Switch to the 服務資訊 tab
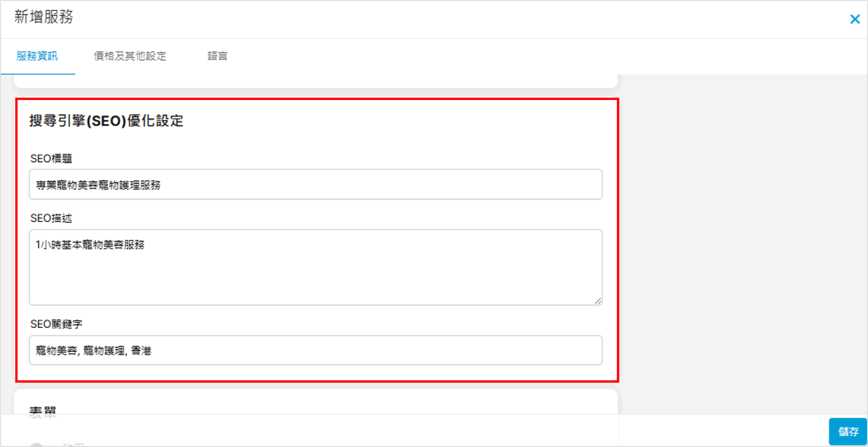This screenshot has height=447, width=868. [37, 56]
